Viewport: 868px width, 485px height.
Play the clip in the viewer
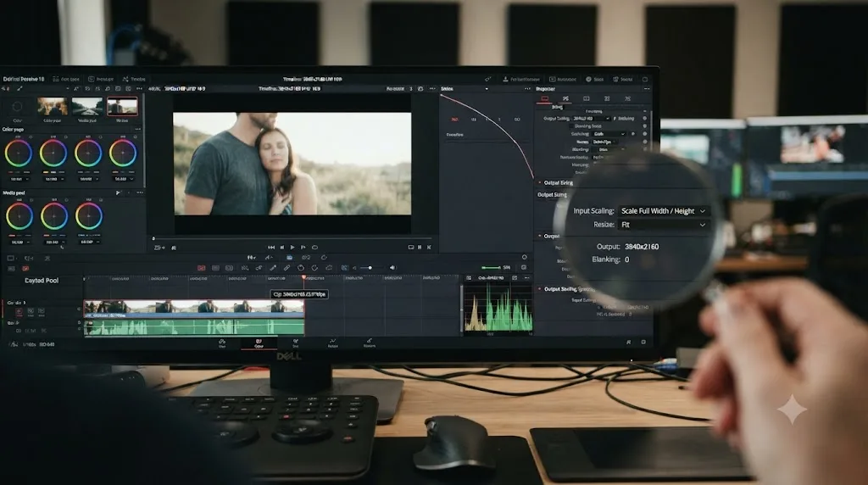point(292,248)
